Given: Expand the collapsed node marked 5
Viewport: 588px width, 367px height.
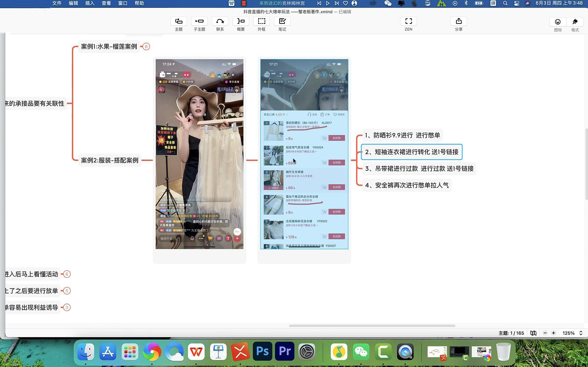Looking at the screenshot, I should tap(67, 291).
